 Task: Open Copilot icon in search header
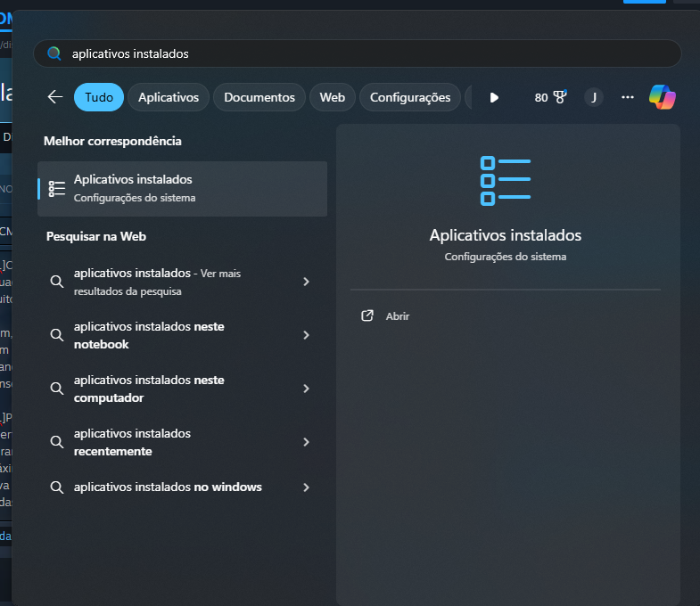(662, 97)
